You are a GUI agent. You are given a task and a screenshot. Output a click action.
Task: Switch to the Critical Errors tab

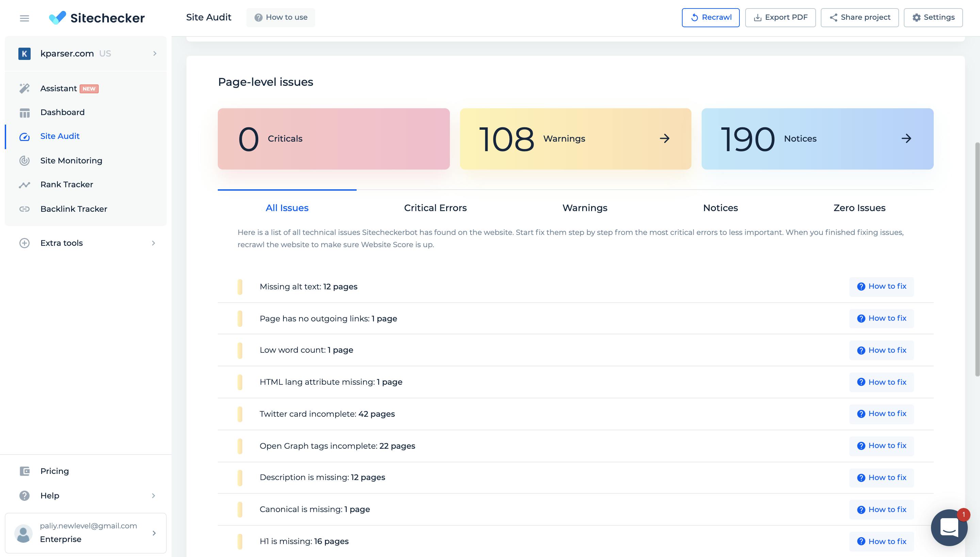[x=435, y=208]
